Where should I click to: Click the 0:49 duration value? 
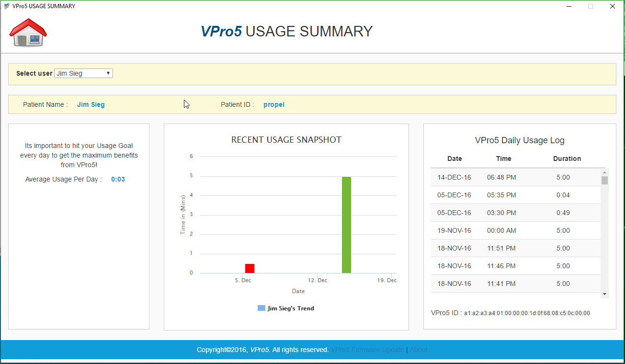click(563, 213)
